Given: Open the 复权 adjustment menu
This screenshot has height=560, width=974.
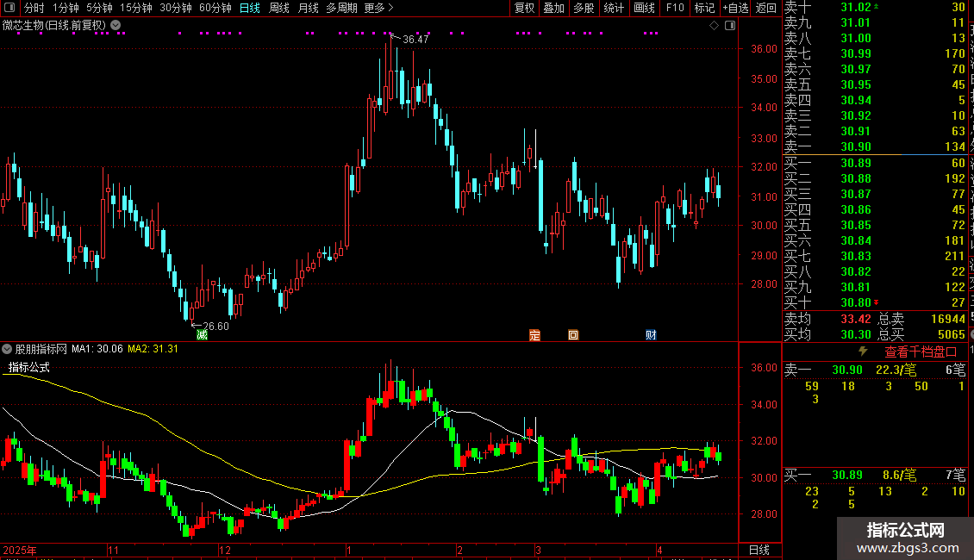Looking at the screenshot, I should [x=524, y=8].
